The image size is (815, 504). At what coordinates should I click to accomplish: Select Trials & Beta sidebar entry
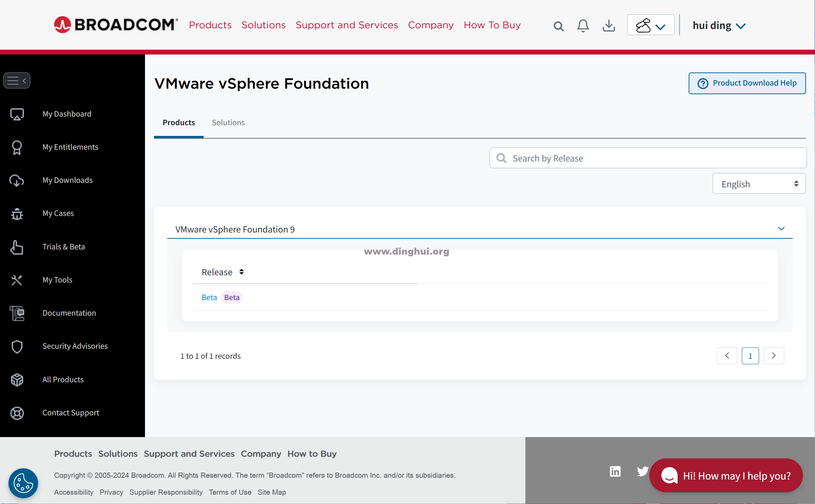[64, 247]
